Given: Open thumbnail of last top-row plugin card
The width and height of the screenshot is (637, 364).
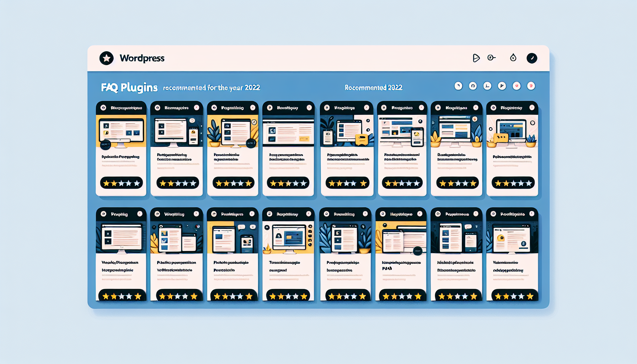Looking at the screenshot, I should (512, 131).
